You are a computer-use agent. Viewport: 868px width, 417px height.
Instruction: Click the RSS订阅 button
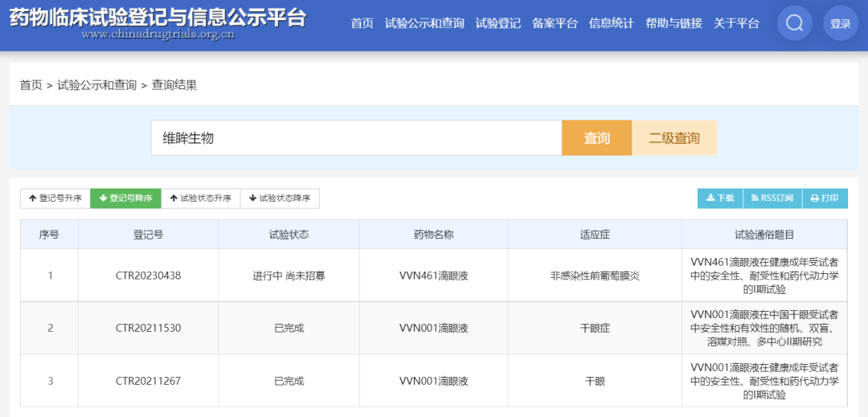pos(772,198)
